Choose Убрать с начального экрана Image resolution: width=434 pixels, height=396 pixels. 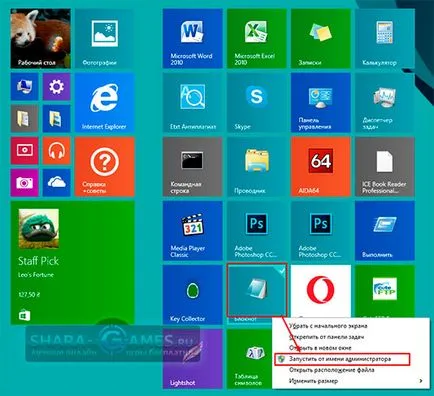pyautogui.click(x=328, y=326)
